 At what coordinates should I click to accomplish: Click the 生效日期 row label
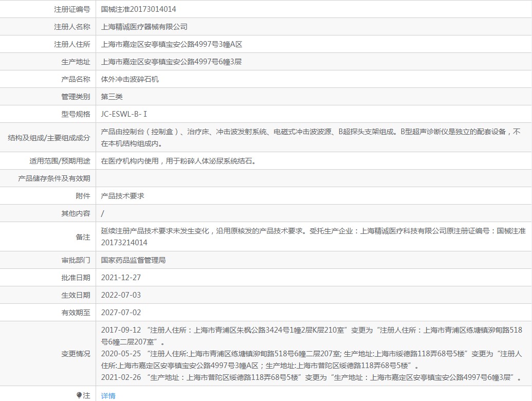click(76, 295)
